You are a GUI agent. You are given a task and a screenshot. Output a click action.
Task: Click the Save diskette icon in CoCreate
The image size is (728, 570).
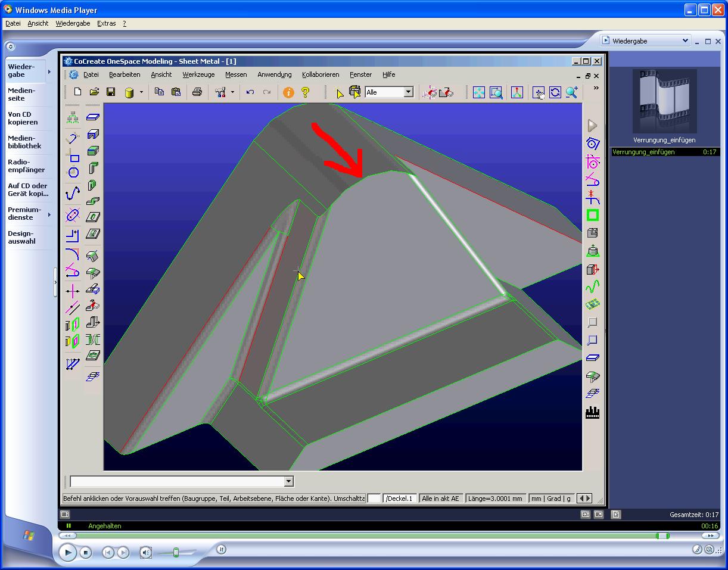(111, 92)
